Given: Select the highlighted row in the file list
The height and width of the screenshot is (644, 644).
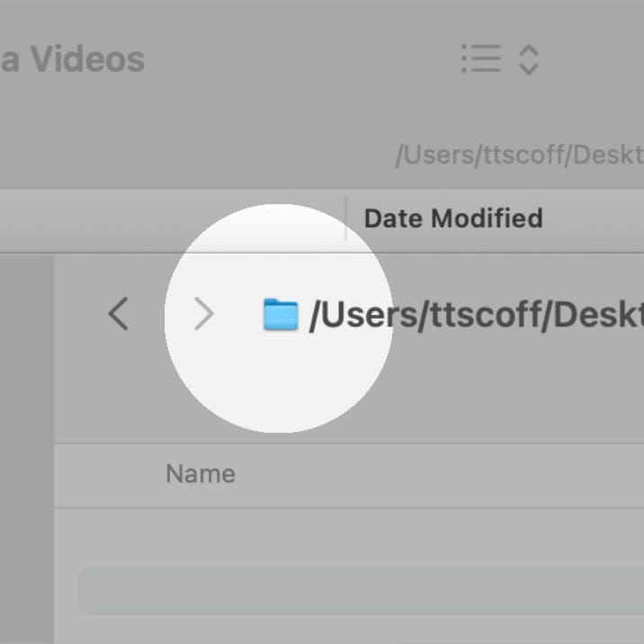Looking at the screenshot, I should pos(360,591).
